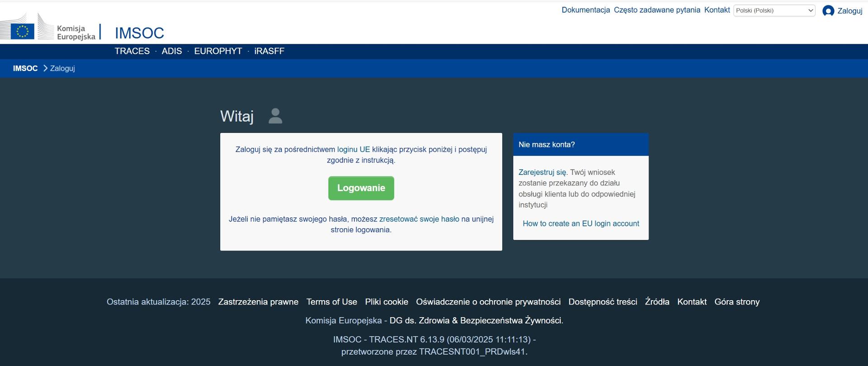Click the Nie masz konta? panel header
Viewport: 868px width, 366px height.
coord(581,145)
